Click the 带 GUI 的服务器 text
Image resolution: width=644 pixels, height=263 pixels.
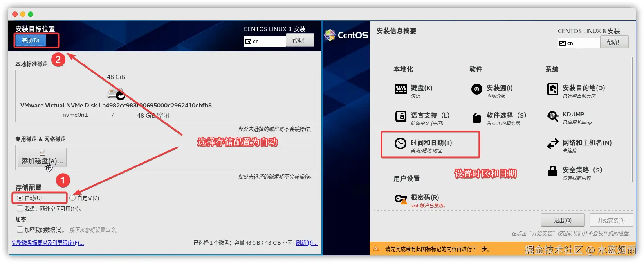click(x=503, y=123)
